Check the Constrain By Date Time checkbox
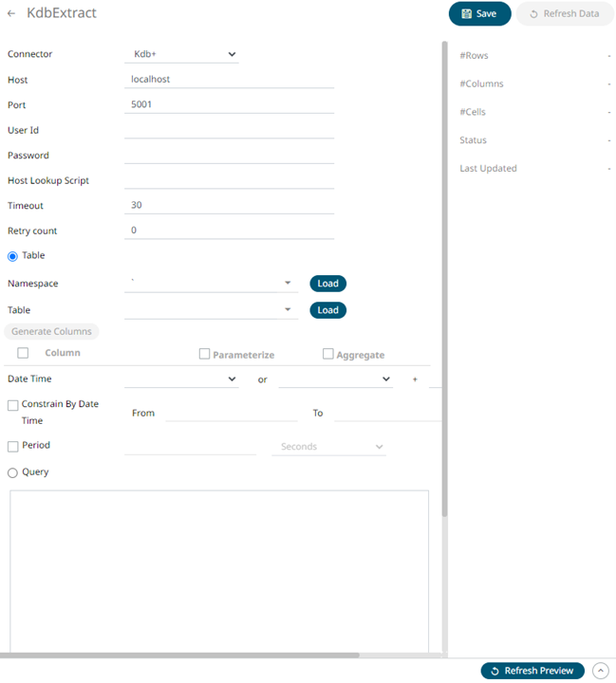Viewport: 616px width, 683px height. pyautogui.click(x=12, y=405)
